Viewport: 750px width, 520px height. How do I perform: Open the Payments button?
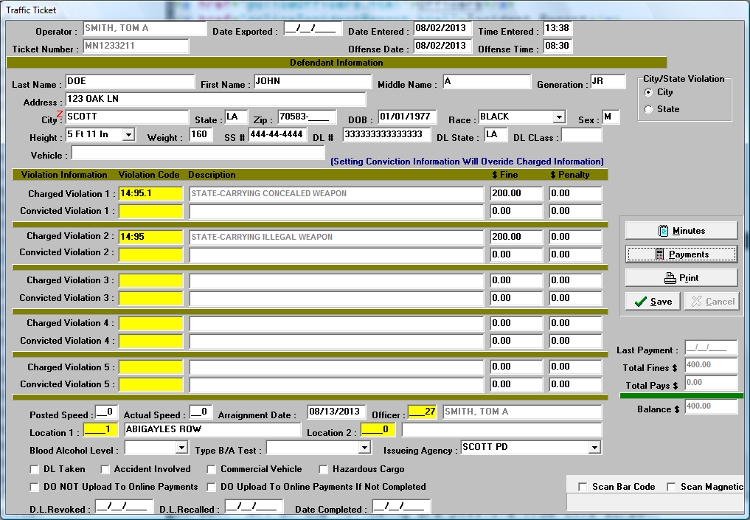tap(681, 254)
